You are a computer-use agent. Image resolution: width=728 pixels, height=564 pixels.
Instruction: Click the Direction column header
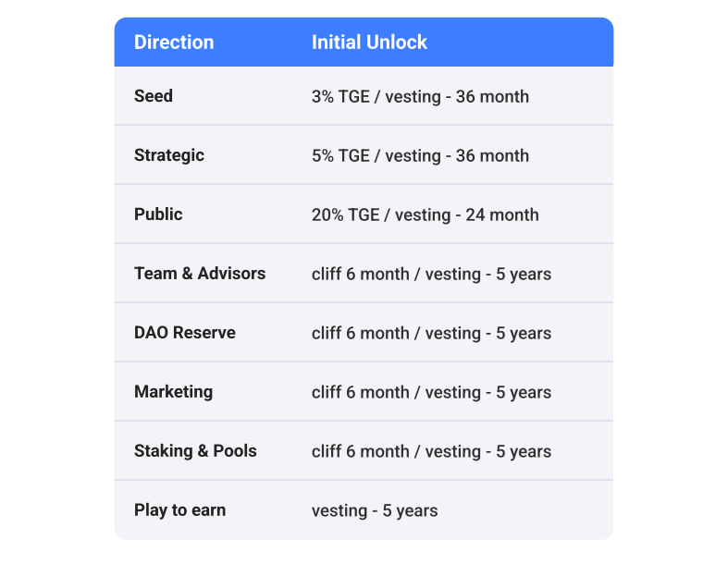[x=174, y=43]
